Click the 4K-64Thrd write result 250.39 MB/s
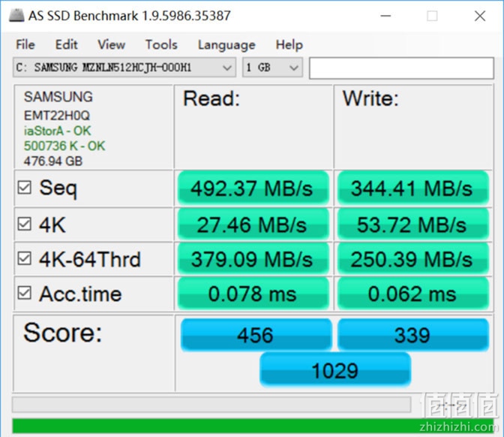 click(413, 259)
